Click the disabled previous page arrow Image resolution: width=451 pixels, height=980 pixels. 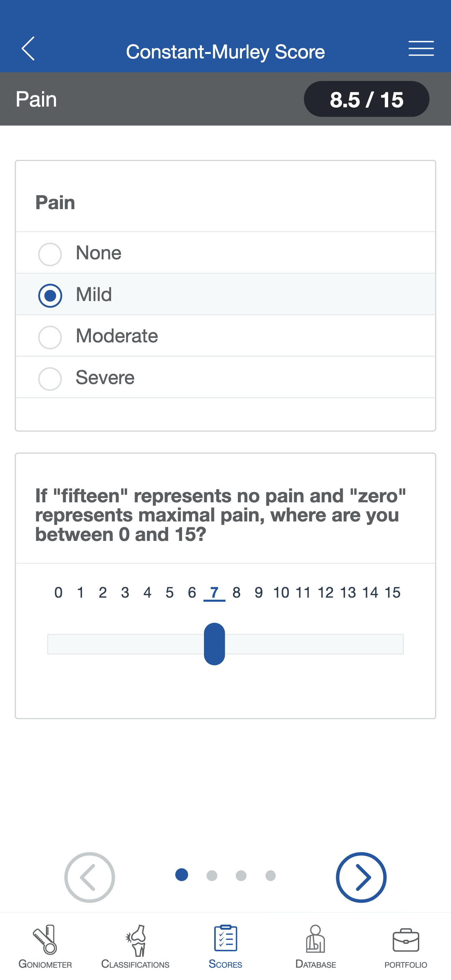90,878
